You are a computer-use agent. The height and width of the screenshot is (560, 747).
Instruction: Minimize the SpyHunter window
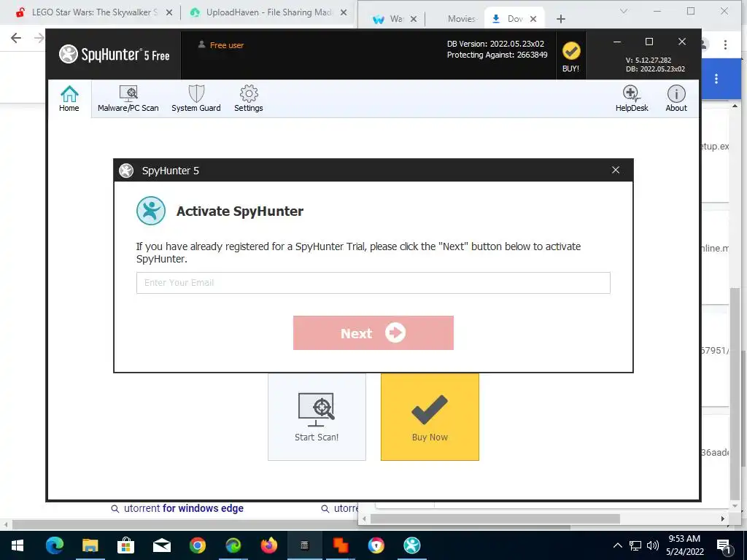[617, 42]
